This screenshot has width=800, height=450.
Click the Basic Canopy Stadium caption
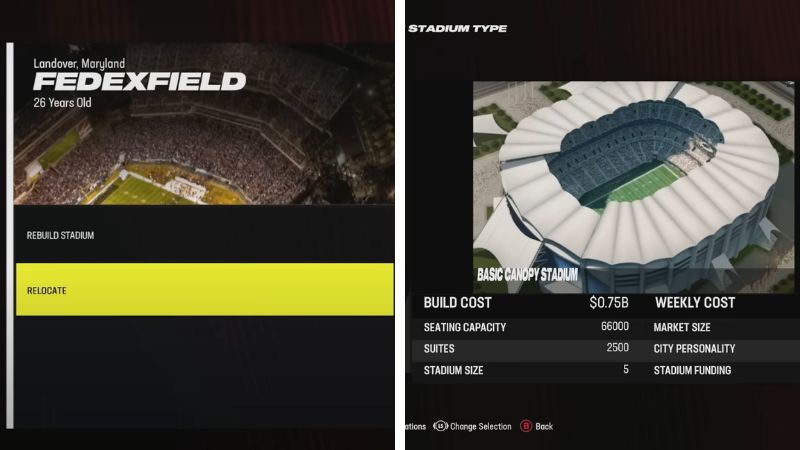coord(527,275)
